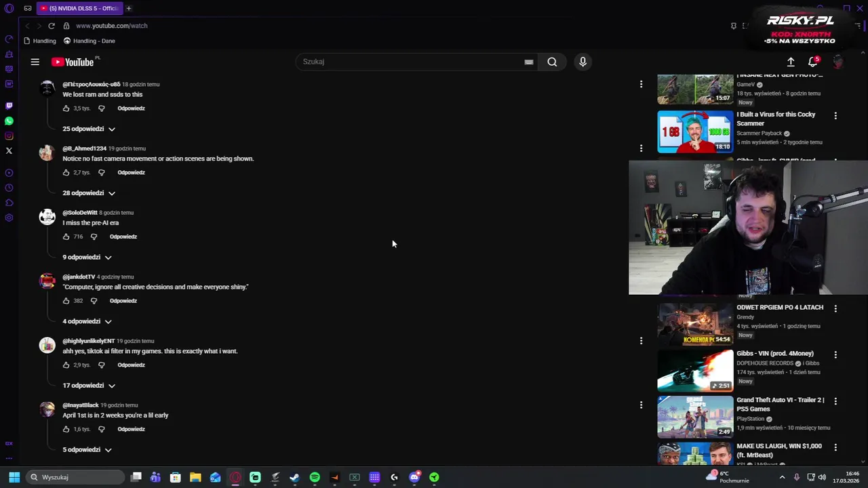Open the YouTube hamburger guide menu
Viewport: 868px width, 488px height.
click(35, 62)
